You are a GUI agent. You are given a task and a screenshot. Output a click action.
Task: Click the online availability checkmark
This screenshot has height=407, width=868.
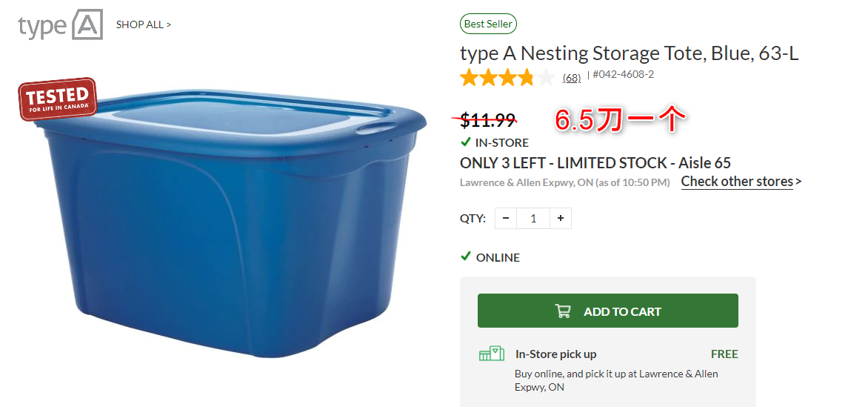(466, 257)
